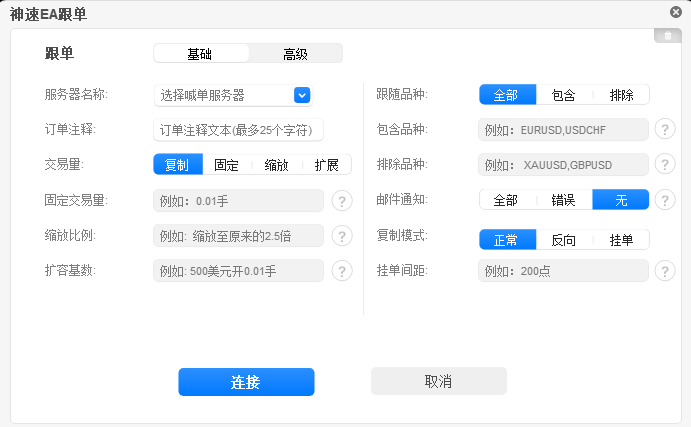Image resolution: width=691 pixels, height=427 pixels.
Task: Click help icon beside 缩放比例 field
Action: pos(342,236)
